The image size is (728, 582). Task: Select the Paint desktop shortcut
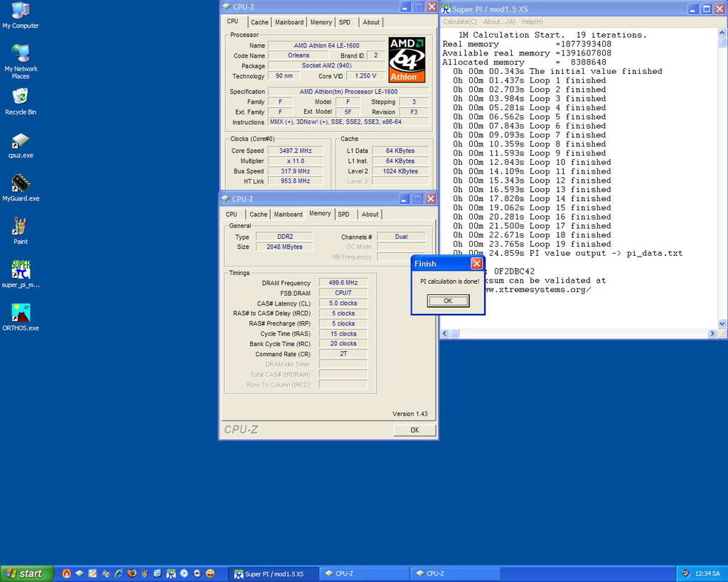[21, 231]
